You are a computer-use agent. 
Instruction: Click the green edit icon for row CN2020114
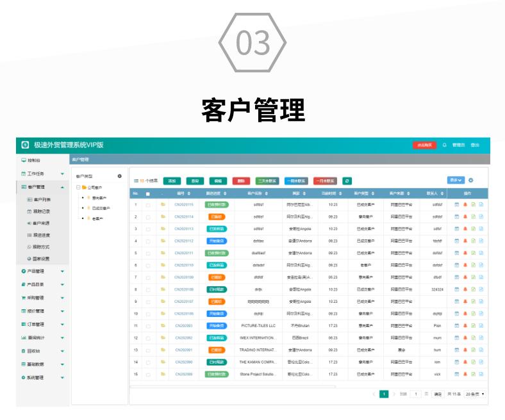point(474,216)
